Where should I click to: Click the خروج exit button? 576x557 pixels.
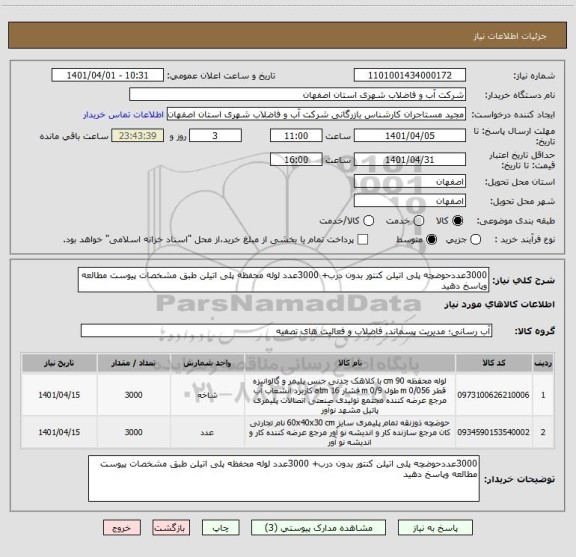click(x=122, y=528)
